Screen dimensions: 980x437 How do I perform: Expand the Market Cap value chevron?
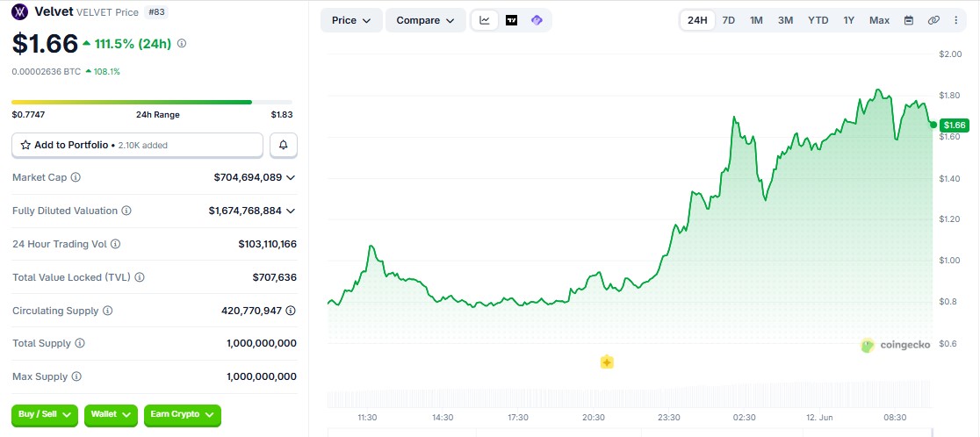pos(291,177)
